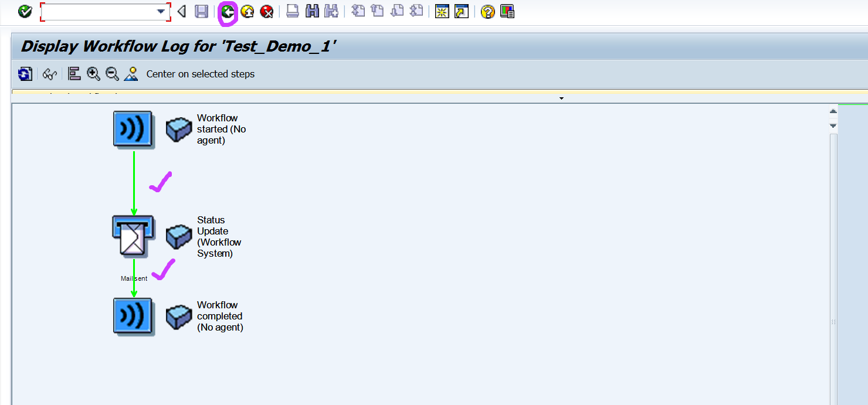Open the Customize Local Layout icon
The height and width of the screenshot is (405, 868).
pyautogui.click(x=507, y=12)
